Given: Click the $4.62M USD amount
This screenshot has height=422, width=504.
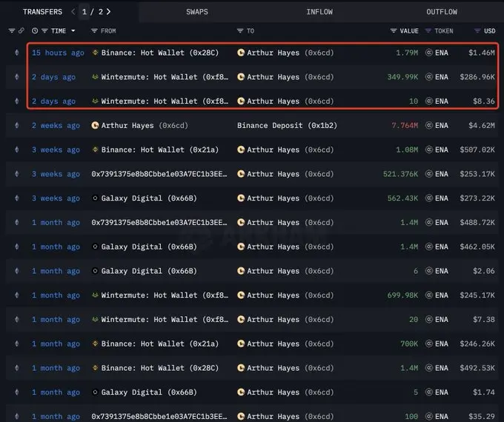Looking at the screenshot, I should coord(482,126).
